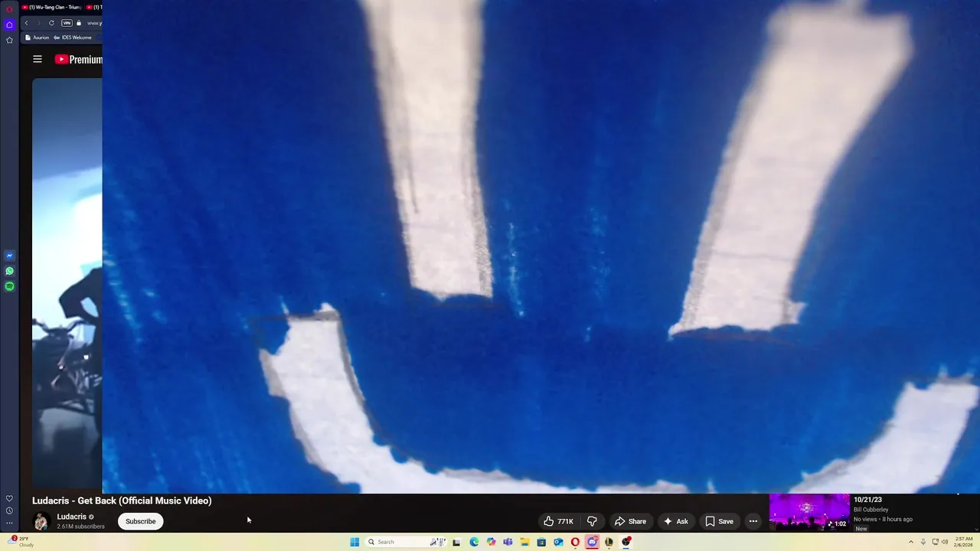This screenshot has width=980, height=551.
Task: Open Opera browser from taskbar
Action: tap(575, 542)
